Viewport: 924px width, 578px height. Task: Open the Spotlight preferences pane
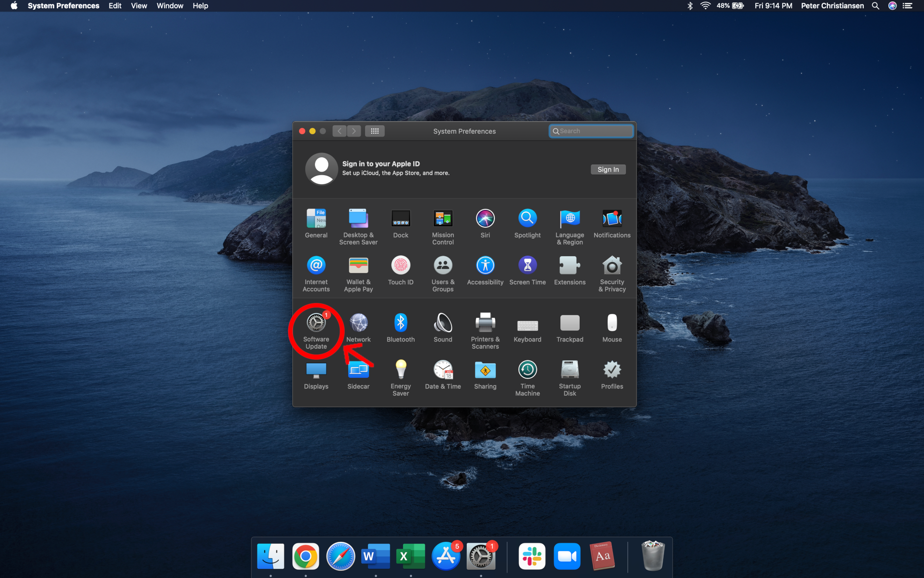click(x=527, y=223)
